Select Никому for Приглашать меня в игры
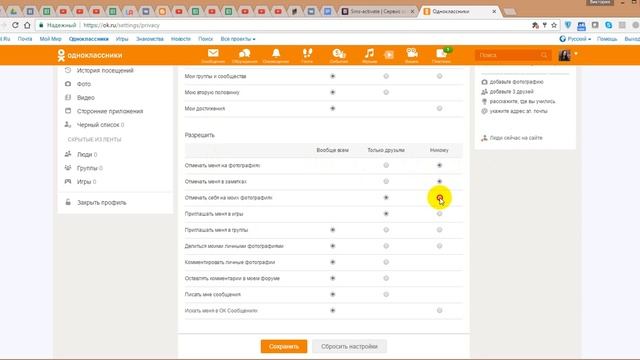 pos(439,213)
